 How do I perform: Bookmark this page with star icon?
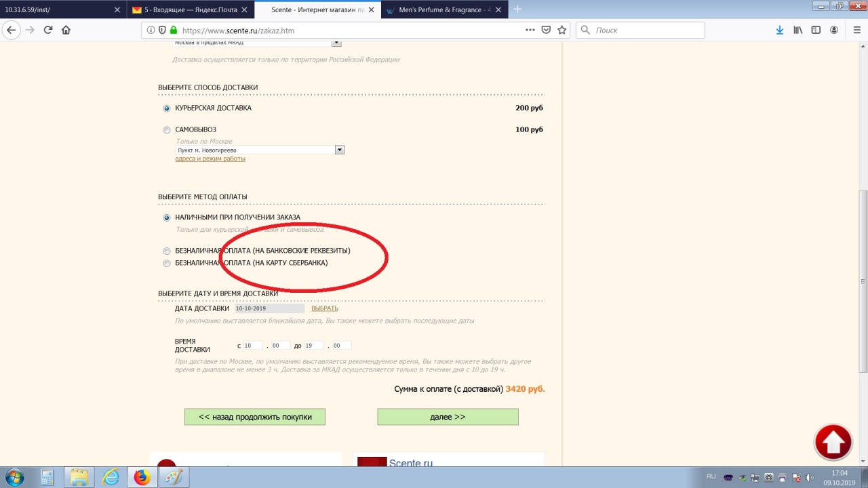click(561, 30)
